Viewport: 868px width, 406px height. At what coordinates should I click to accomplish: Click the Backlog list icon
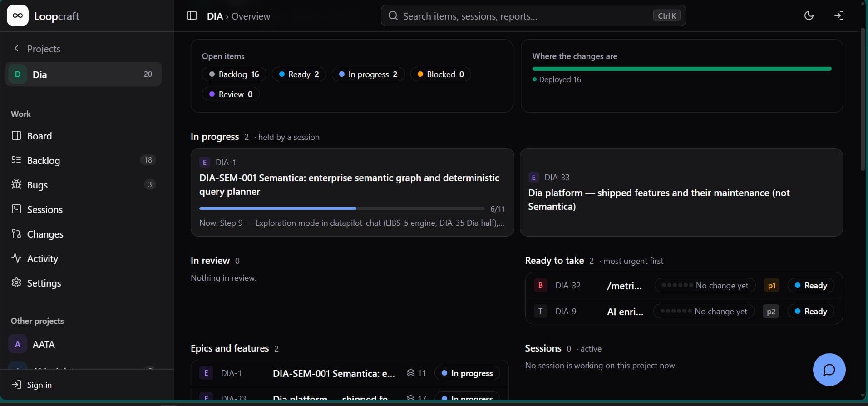[16, 160]
